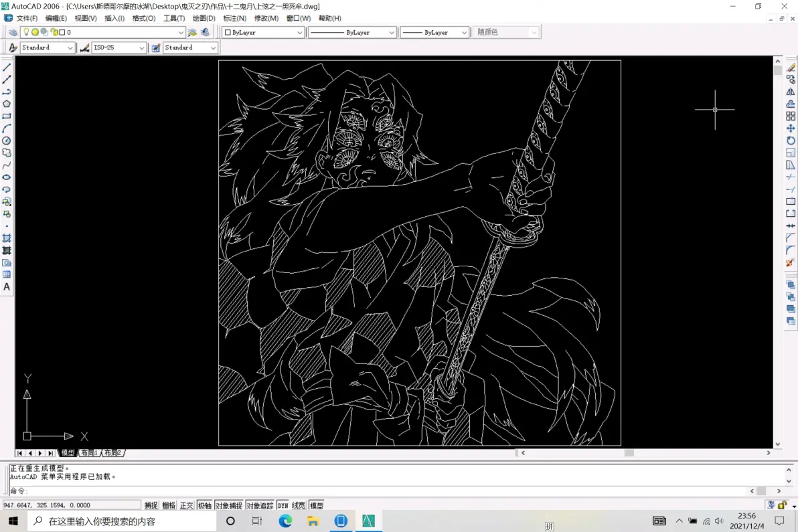Click the Erase tool
The image size is (798, 532).
pos(791,68)
